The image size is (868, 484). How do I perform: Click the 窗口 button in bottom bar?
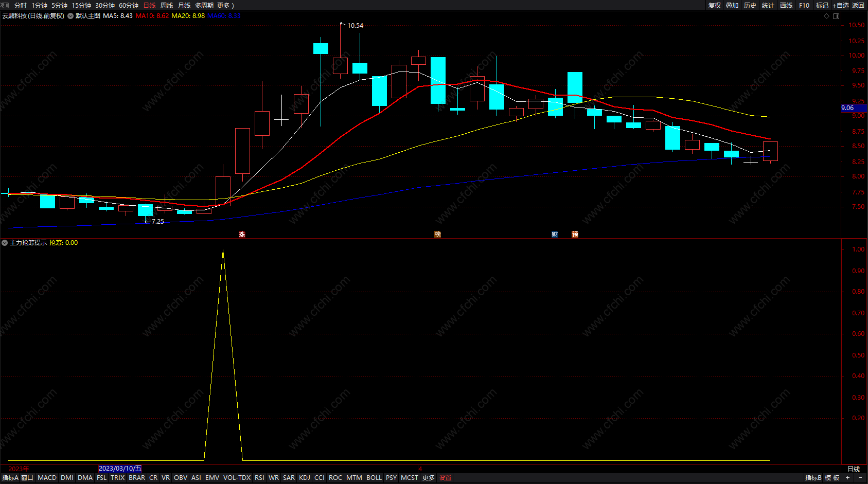[27, 478]
